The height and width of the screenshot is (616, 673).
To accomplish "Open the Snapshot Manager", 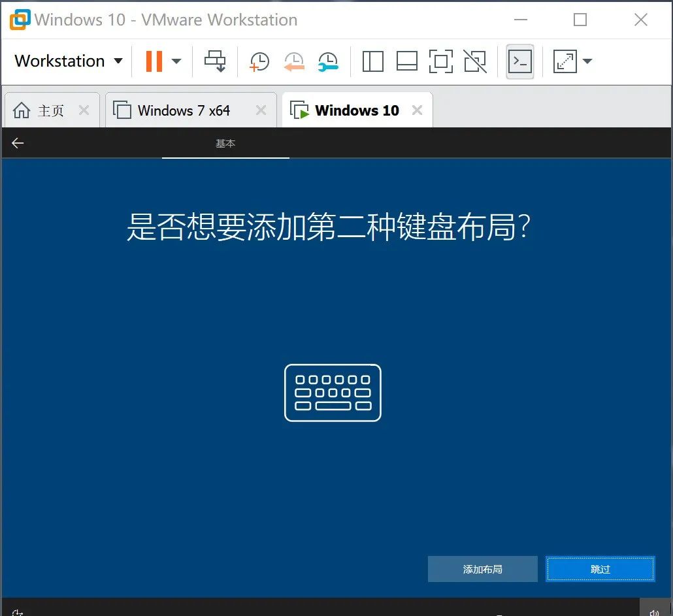I will (329, 61).
